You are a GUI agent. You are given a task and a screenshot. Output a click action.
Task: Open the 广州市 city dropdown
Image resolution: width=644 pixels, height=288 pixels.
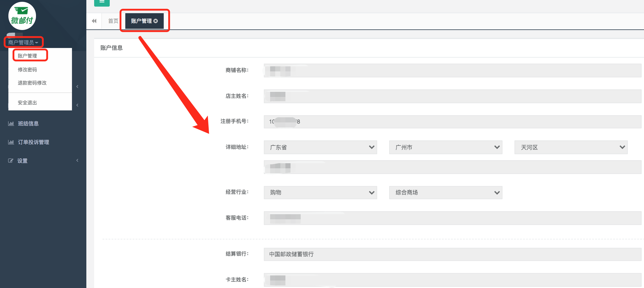[x=446, y=147]
